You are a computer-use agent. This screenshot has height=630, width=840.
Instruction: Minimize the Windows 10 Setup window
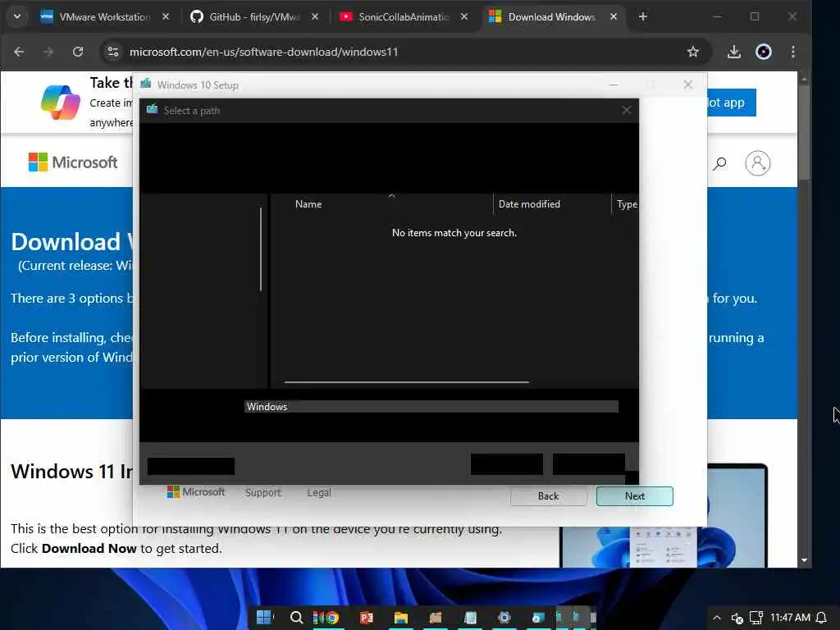(614, 84)
